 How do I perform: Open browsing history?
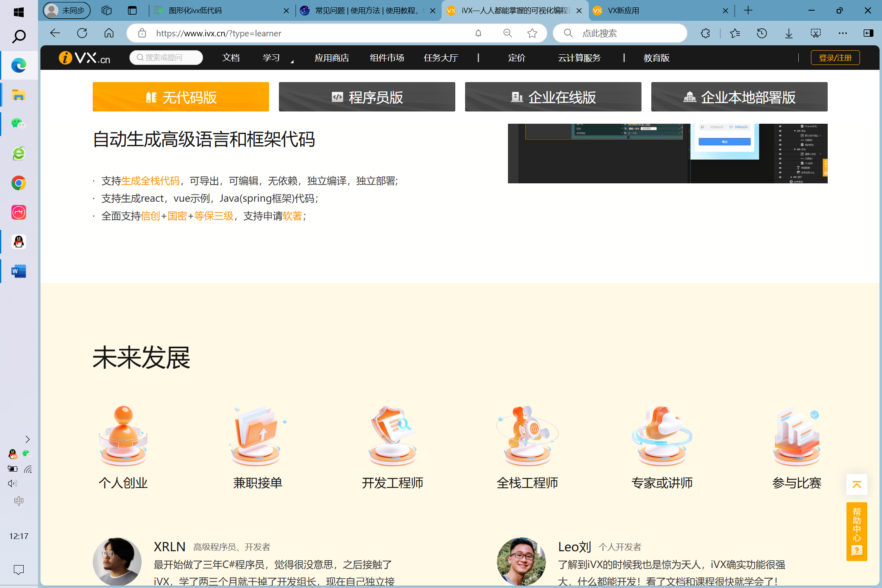762,33
